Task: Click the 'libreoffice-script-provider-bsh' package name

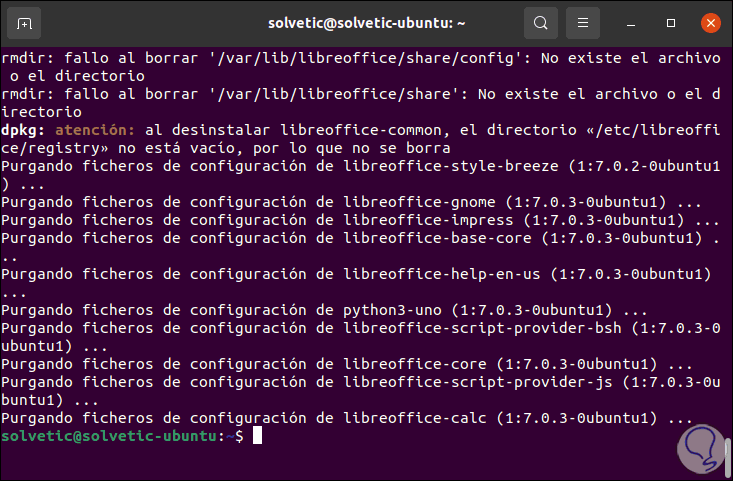Action: [x=482, y=328]
